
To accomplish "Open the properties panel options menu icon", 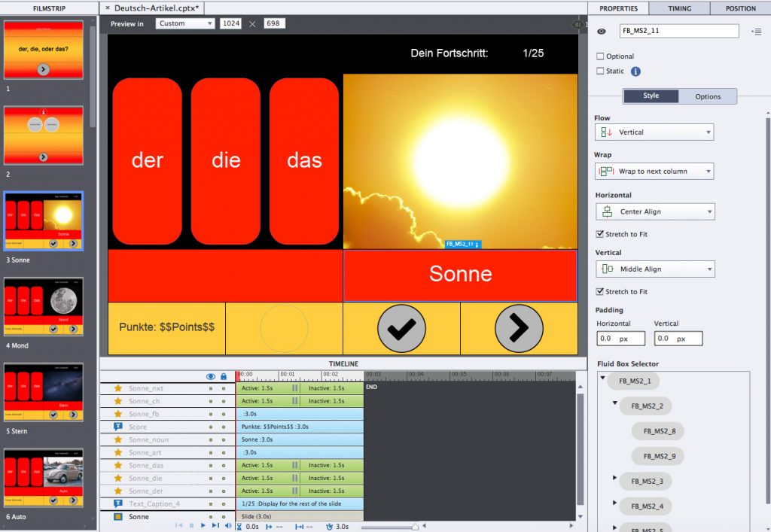I will click(x=755, y=32).
